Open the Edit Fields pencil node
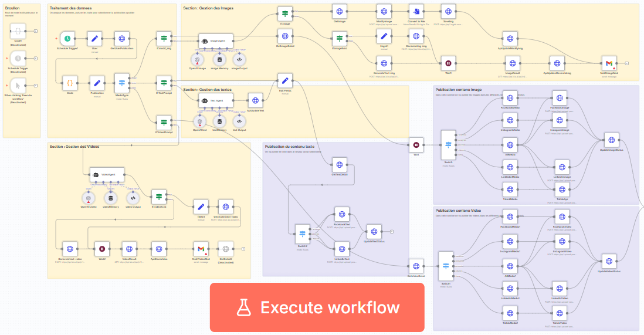This screenshot has width=644, height=335. 285,82
